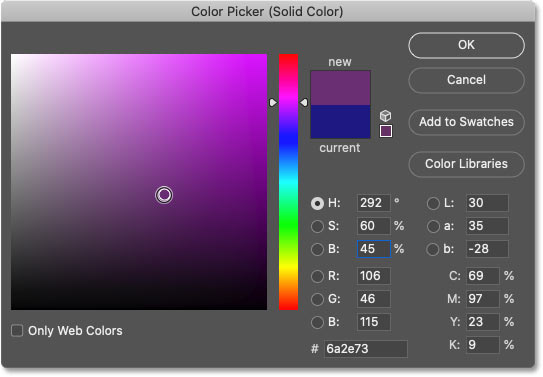Click Add to Swatches button
The height and width of the screenshot is (377, 543).
point(466,122)
